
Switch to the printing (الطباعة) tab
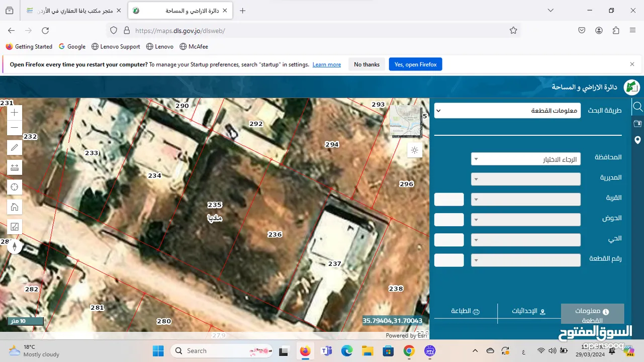tap(466, 311)
